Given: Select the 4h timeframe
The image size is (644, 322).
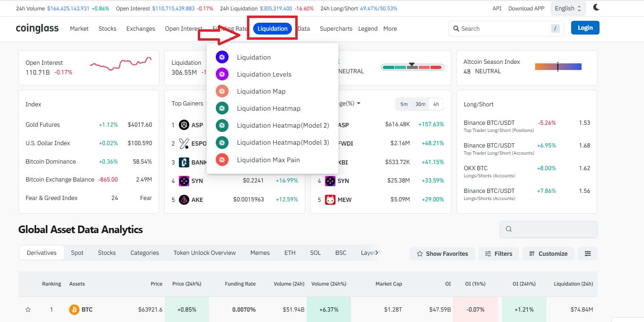Looking at the screenshot, I should point(436,104).
